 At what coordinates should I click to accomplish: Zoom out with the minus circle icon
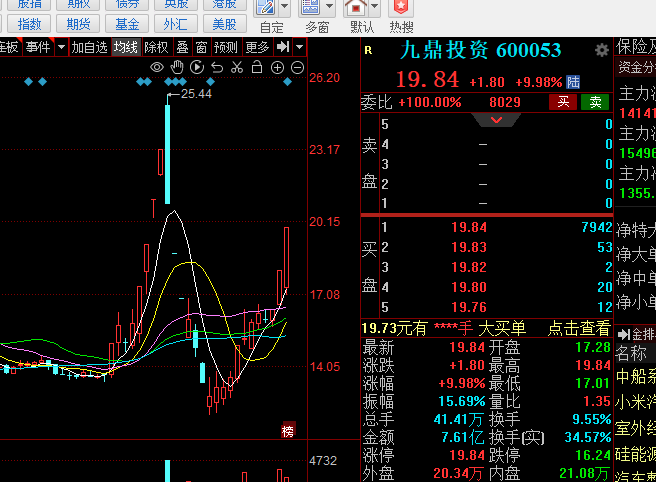297,67
